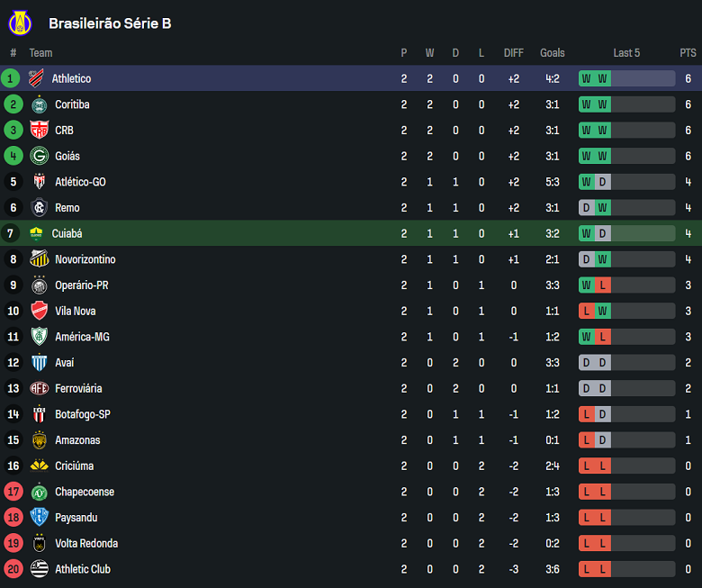Sort table by PTS column header
Image resolution: width=702 pixels, height=588 pixels.
688,53
